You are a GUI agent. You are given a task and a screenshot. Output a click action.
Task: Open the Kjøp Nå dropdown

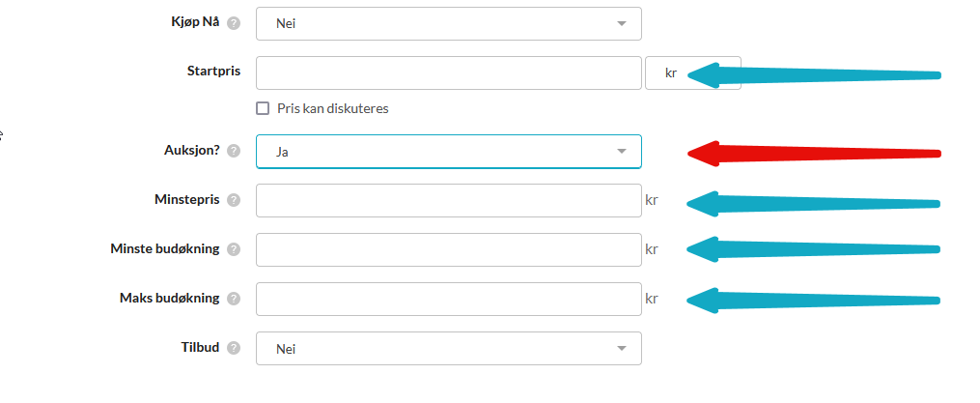click(x=448, y=23)
